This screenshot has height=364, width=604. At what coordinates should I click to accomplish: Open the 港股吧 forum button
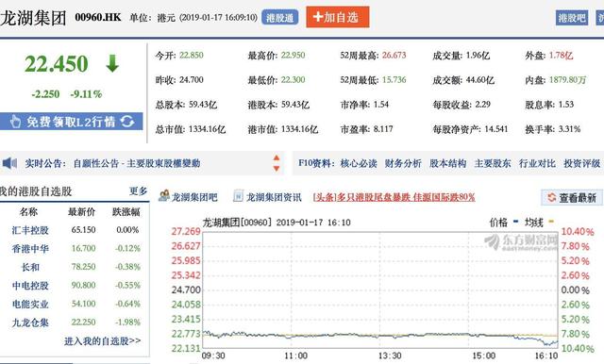(x=572, y=18)
